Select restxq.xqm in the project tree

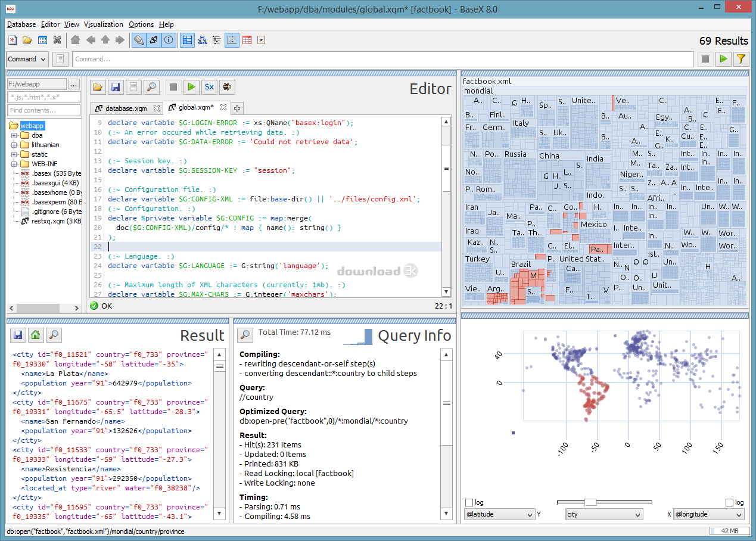(x=51, y=221)
